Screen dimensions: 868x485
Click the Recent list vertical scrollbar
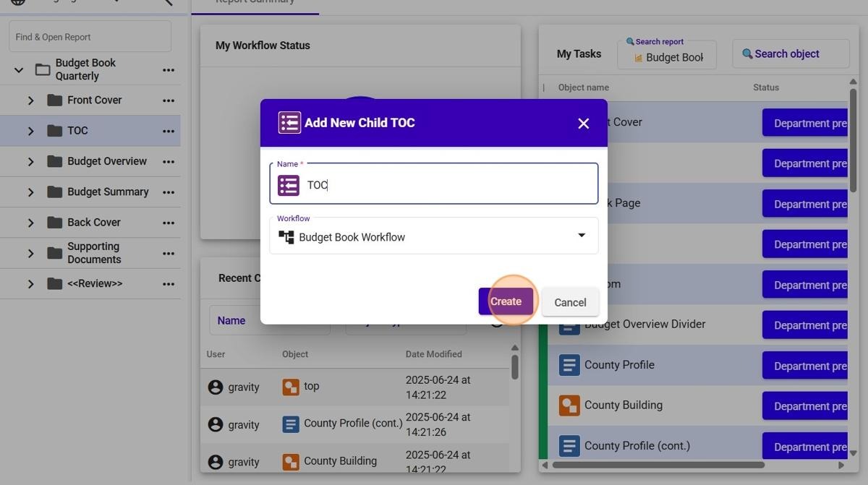tap(514, 366)
